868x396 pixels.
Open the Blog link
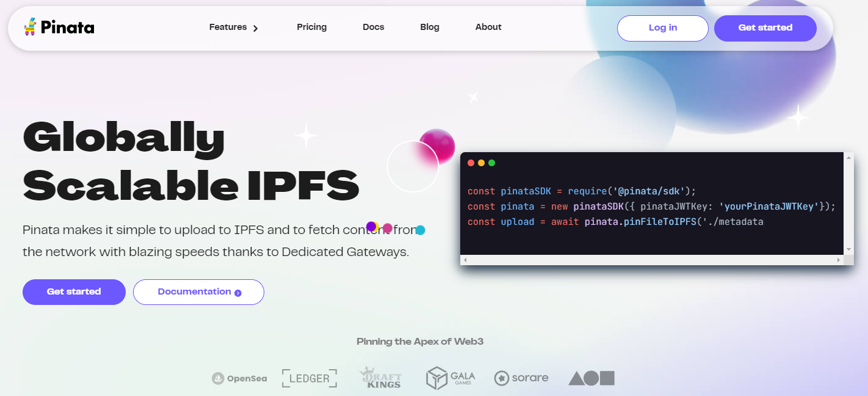pos(429,27)
